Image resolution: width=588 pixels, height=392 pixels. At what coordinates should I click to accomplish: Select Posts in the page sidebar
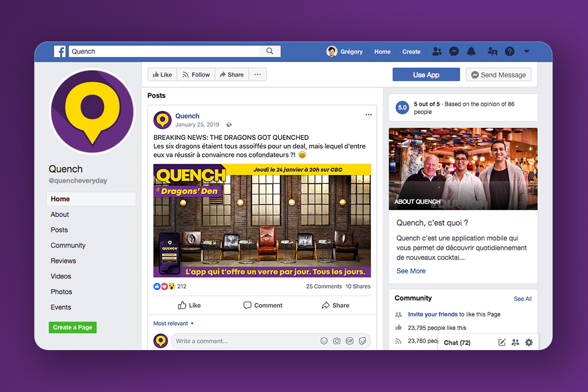point(59,230)
